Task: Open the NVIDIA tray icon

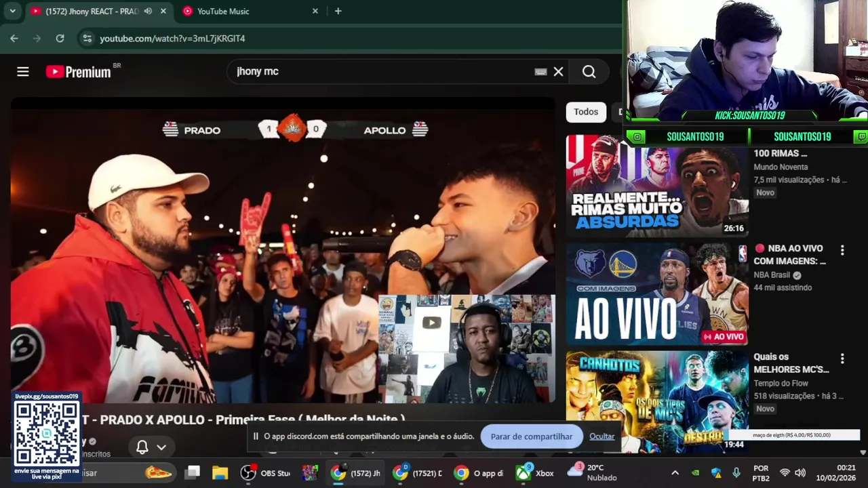Action: [x=695, y=473]
